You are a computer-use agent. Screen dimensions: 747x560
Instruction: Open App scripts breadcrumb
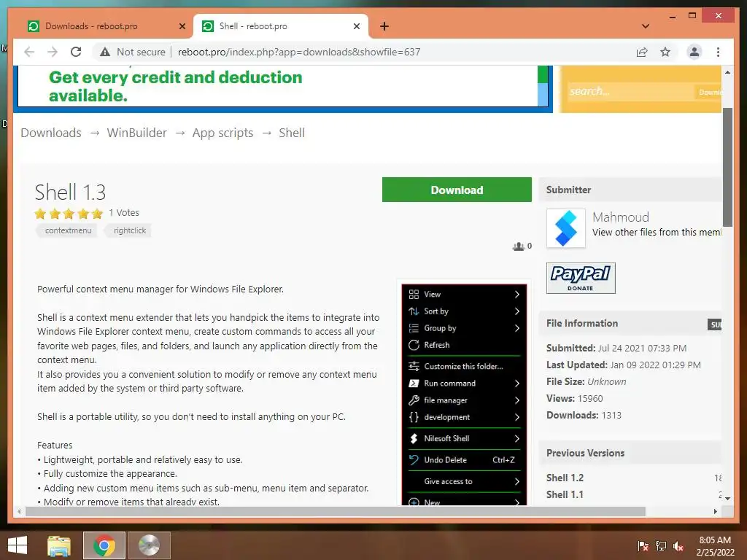222,133
